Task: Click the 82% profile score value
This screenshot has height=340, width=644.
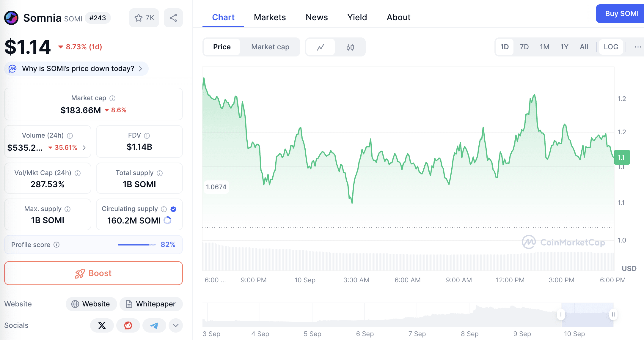Action: tap(168, 245)
